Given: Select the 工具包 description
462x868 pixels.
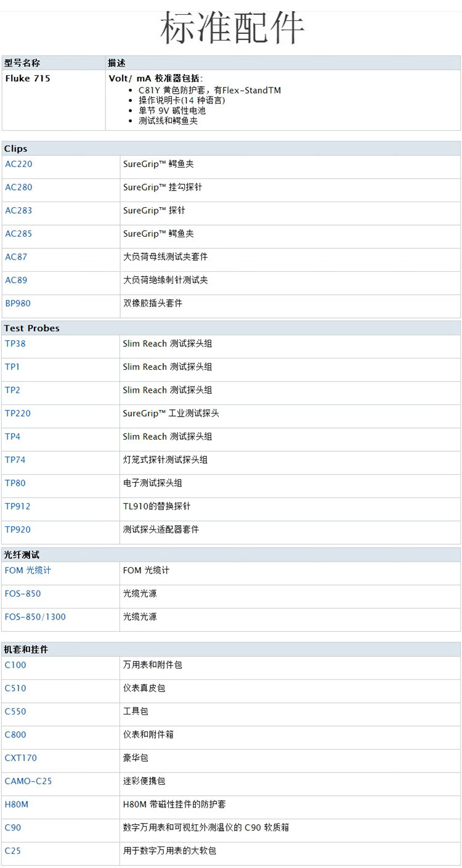Looking at the screenshot, I should 136,711.
